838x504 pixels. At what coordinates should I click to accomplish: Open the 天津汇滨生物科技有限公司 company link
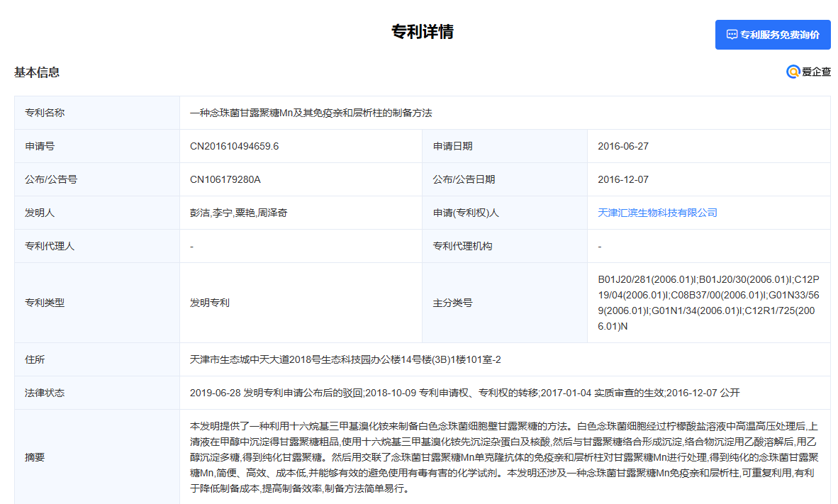click(x=657, y=213)
